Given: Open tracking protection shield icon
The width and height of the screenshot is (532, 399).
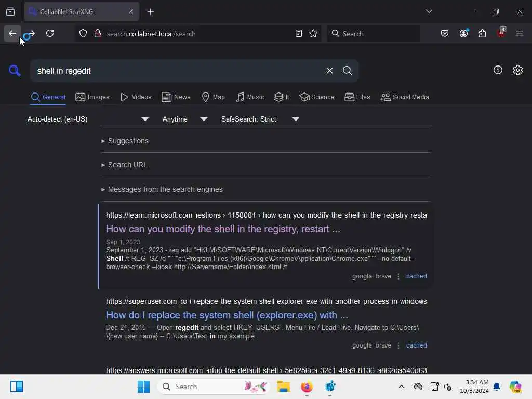Looking at the screenshot, I should click(x=83, y=34).
